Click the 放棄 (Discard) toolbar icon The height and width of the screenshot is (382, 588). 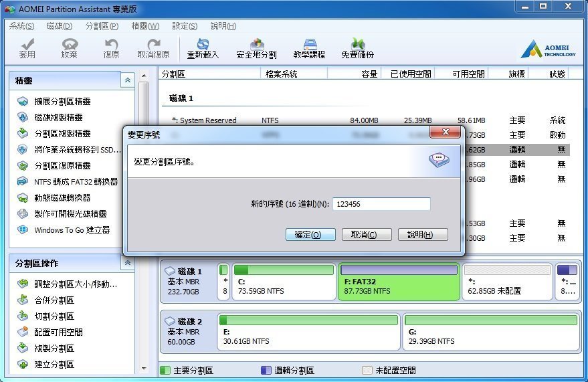70,44
